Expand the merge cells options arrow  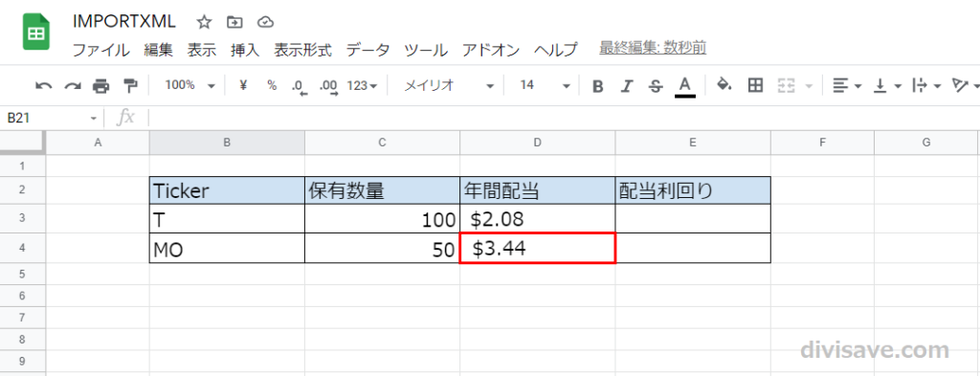(x=810, y=86)
